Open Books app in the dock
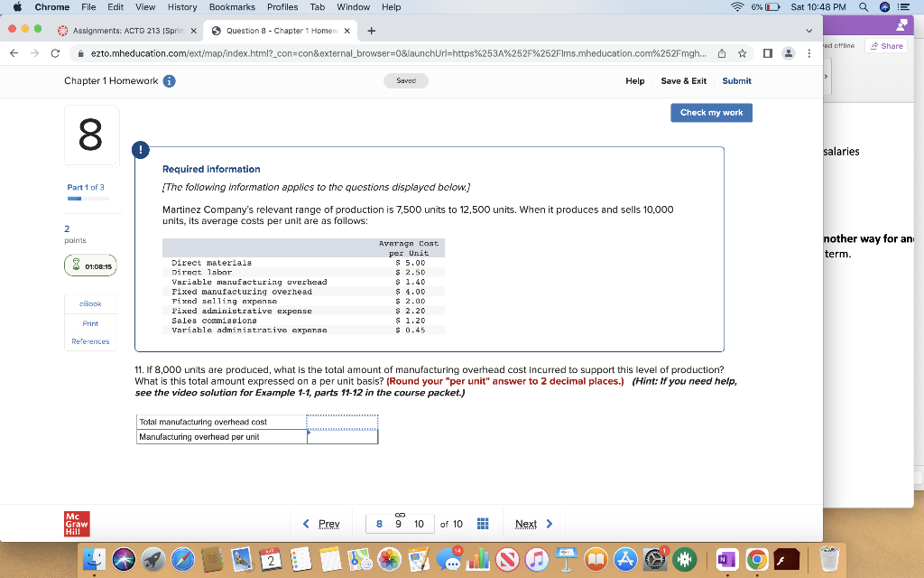The image size is (924, 578). [x=596, y=559]
